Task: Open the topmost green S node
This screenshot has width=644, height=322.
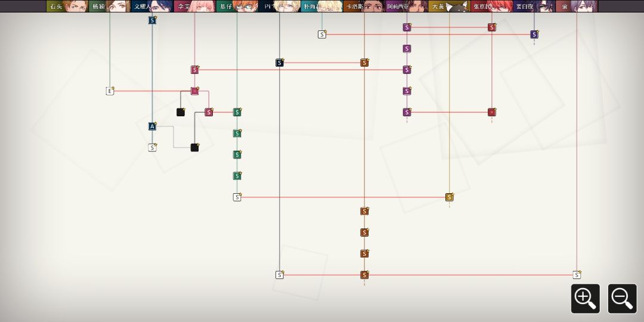Action: (x=237, y=112)
